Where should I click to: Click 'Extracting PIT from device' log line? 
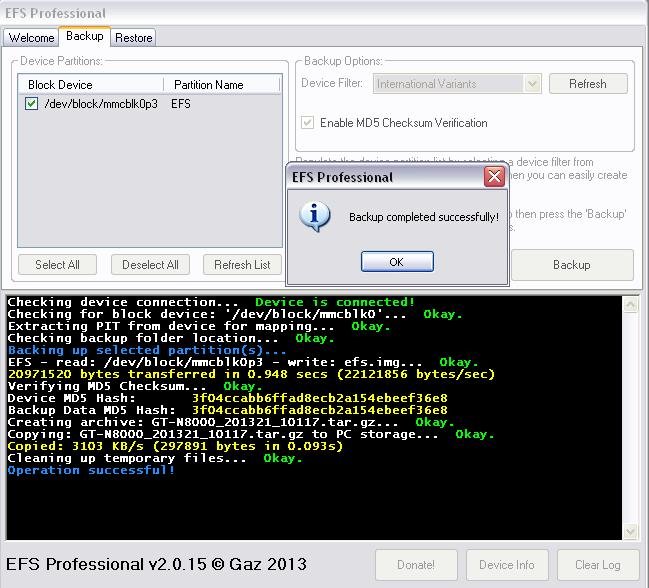(199, 326)
